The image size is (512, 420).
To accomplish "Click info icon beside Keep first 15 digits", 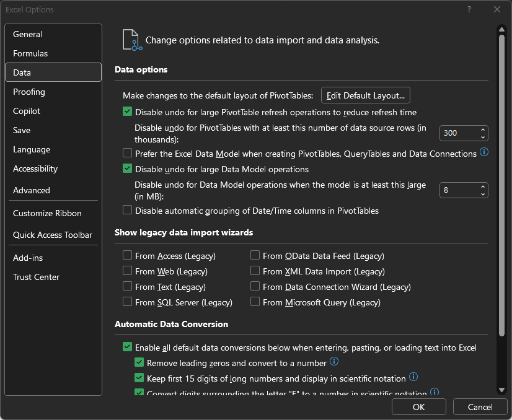I will click(x=413, y=377).
